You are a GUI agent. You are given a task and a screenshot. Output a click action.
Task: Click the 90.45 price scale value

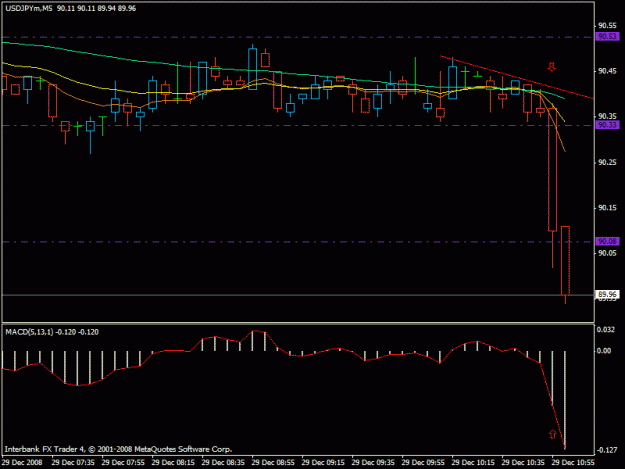point(607,71)
